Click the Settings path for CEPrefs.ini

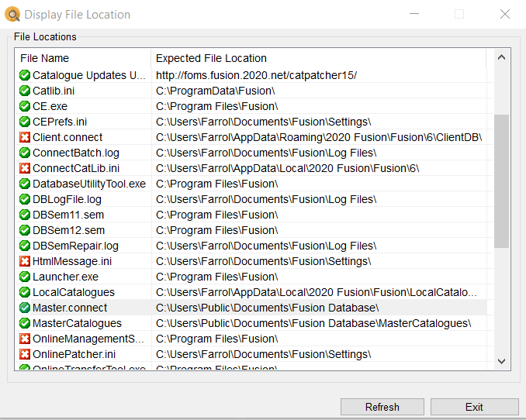(264, 122)
